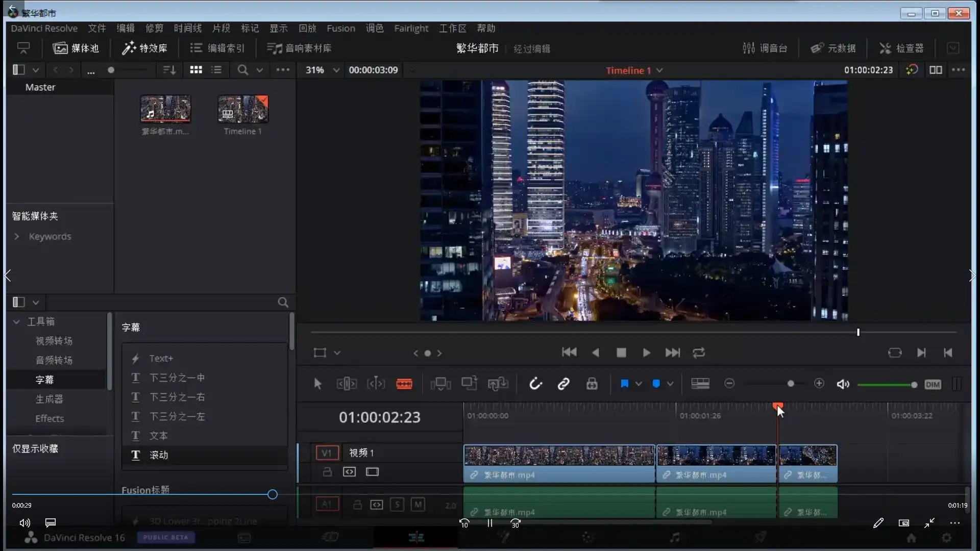Click the position lock icon in toolbar
The height and width of the screenshot is (551, 980).
tap(592, 384)
